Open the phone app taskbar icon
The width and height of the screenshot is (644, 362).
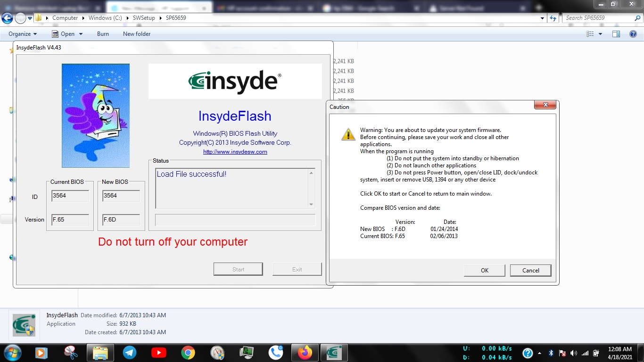pyautogui.click(x=276, y=353)
